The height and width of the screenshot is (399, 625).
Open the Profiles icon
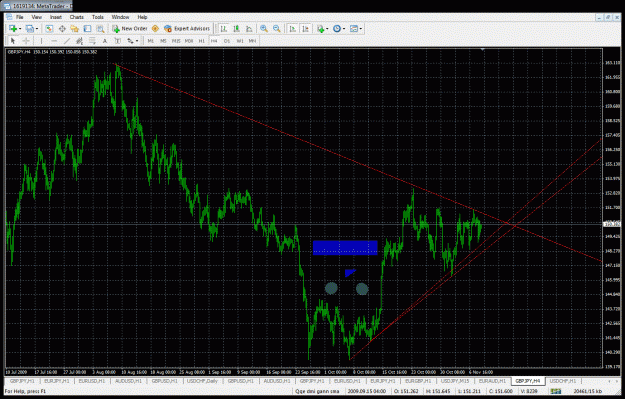[30, 29]
